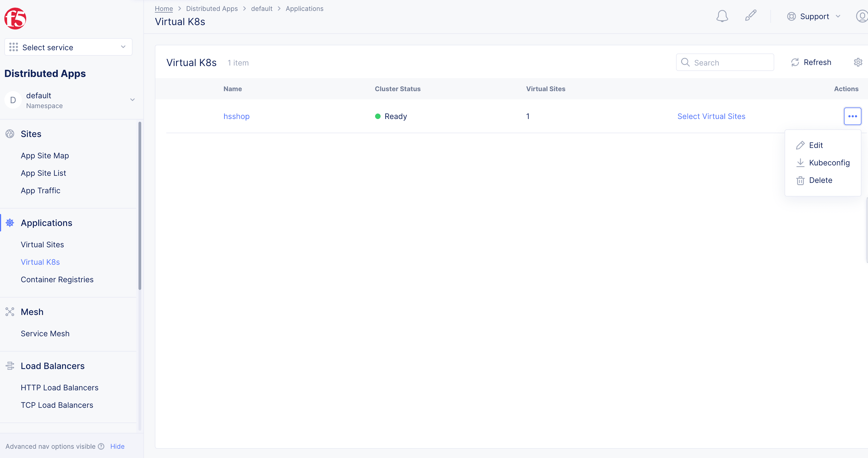Viewport: 868px width, 458px height.
Task: Click help icon next to Advanced nav options
Action: click(101, 446)
